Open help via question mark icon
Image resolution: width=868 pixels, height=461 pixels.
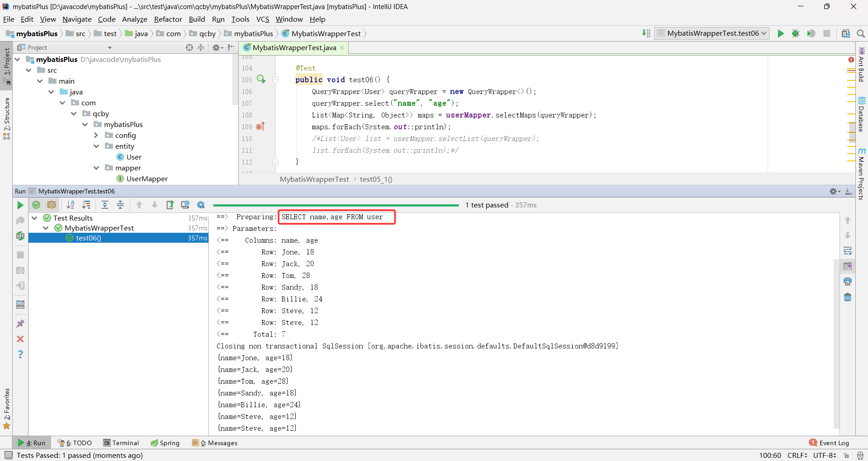(x=20, y=354)
